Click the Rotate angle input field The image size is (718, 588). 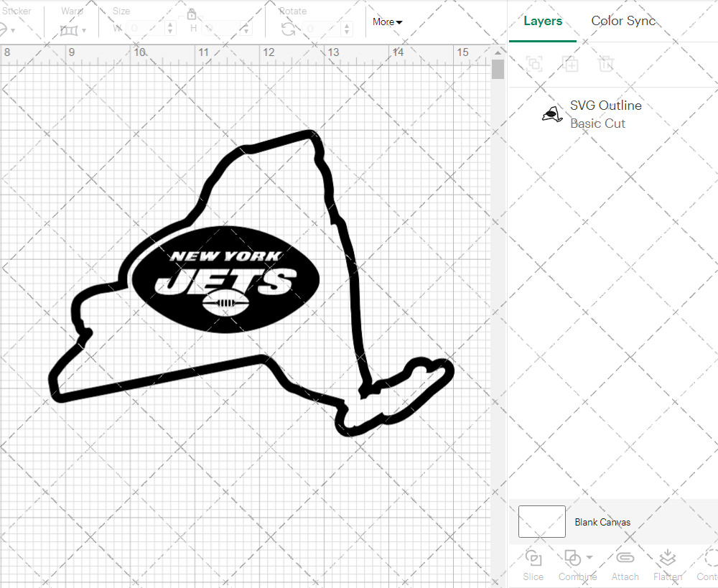click(x=323, y=29)
